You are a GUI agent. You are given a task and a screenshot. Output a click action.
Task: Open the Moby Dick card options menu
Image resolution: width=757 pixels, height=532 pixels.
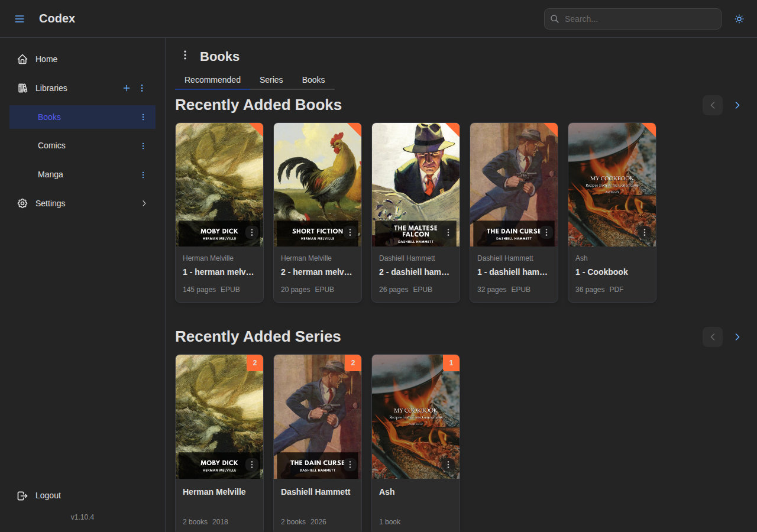pyautogui.click(x=252, y=232)
